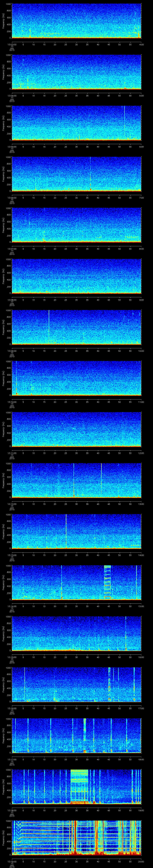
Task: Click the '13:10:00' start time label
Action: [x=12, y=402]
